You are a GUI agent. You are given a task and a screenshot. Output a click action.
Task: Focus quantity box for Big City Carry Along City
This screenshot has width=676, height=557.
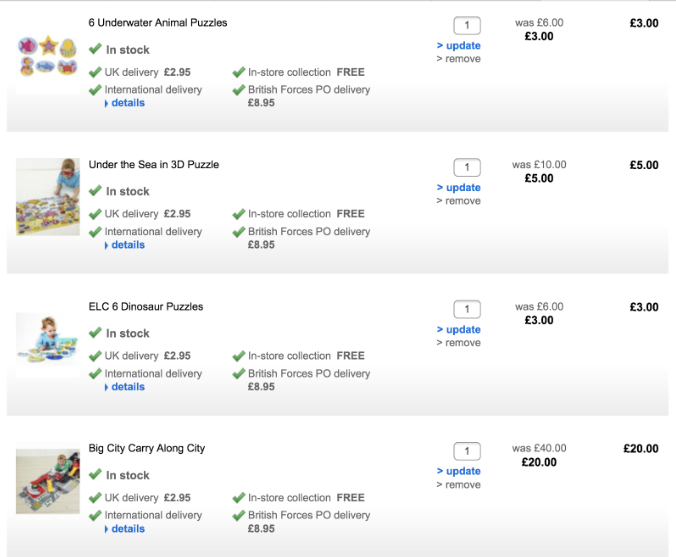click(467, 452)
